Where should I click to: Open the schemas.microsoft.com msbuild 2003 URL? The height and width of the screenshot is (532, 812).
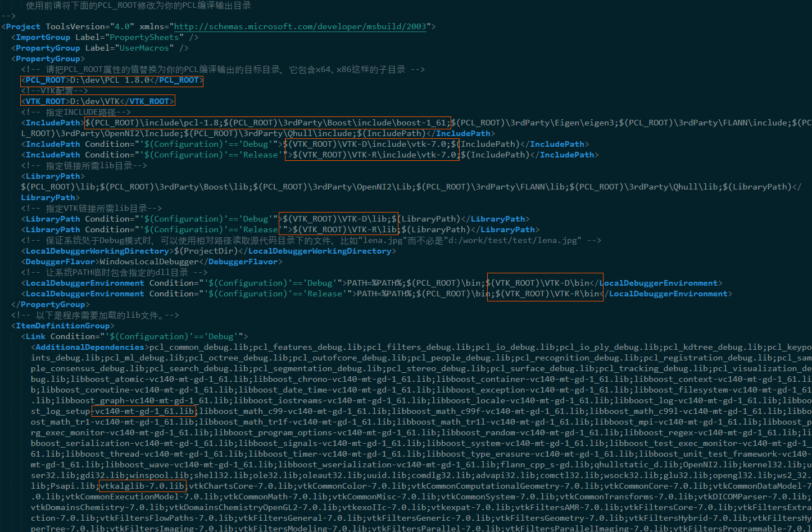click(300, 26)
